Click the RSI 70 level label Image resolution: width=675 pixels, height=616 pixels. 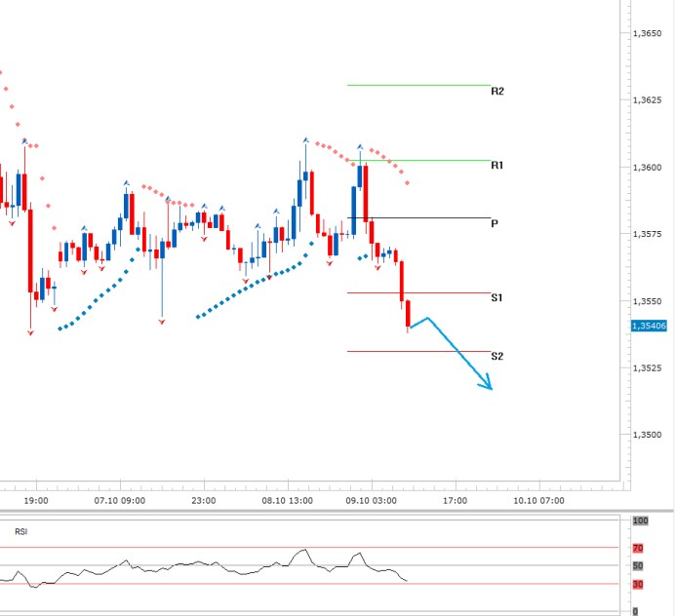[638, 548]
